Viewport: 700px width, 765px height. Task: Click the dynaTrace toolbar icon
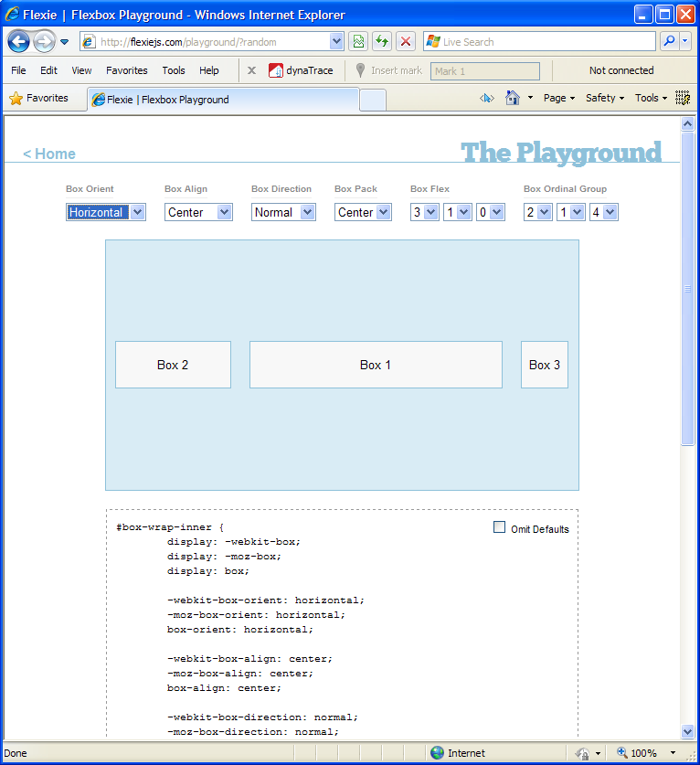(276, 70)
